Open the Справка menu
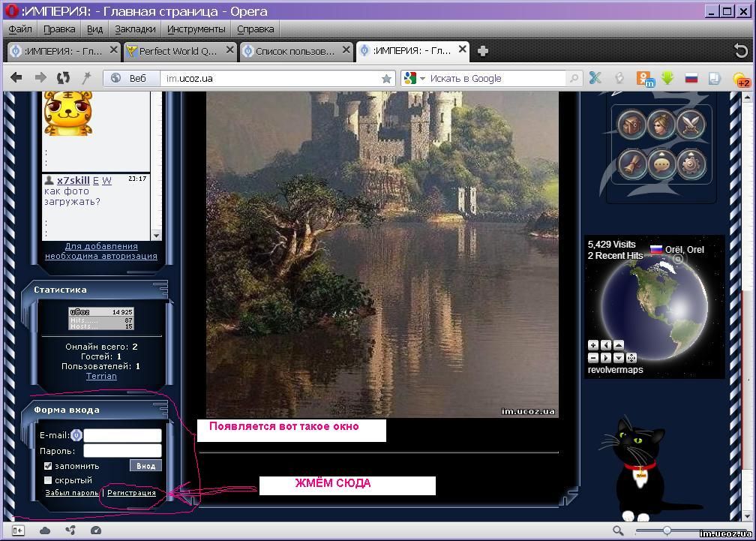This screenshot has width=756, height=541. (256, 29)
